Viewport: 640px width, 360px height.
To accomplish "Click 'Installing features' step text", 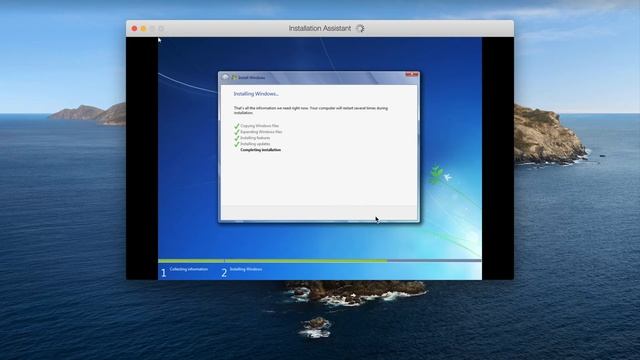I will click(x=255, y=138).
